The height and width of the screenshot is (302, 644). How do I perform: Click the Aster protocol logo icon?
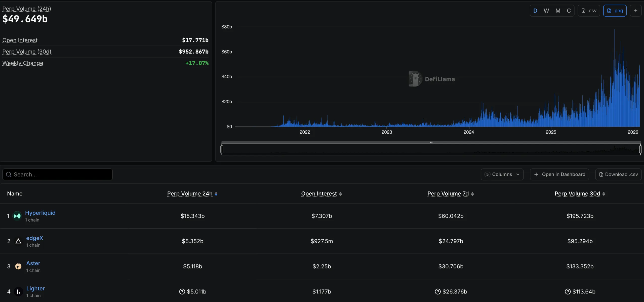pos(18,266)
